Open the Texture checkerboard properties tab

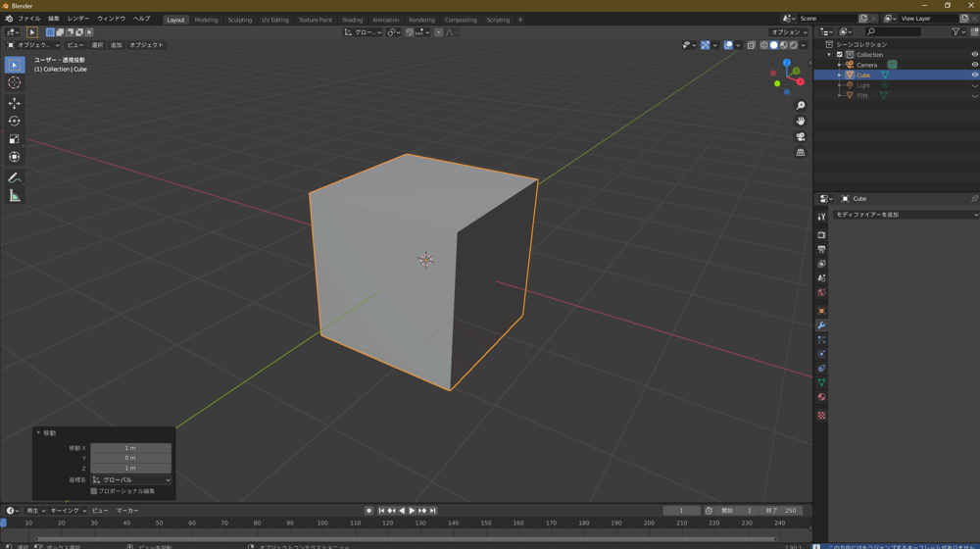coord(821,416)
